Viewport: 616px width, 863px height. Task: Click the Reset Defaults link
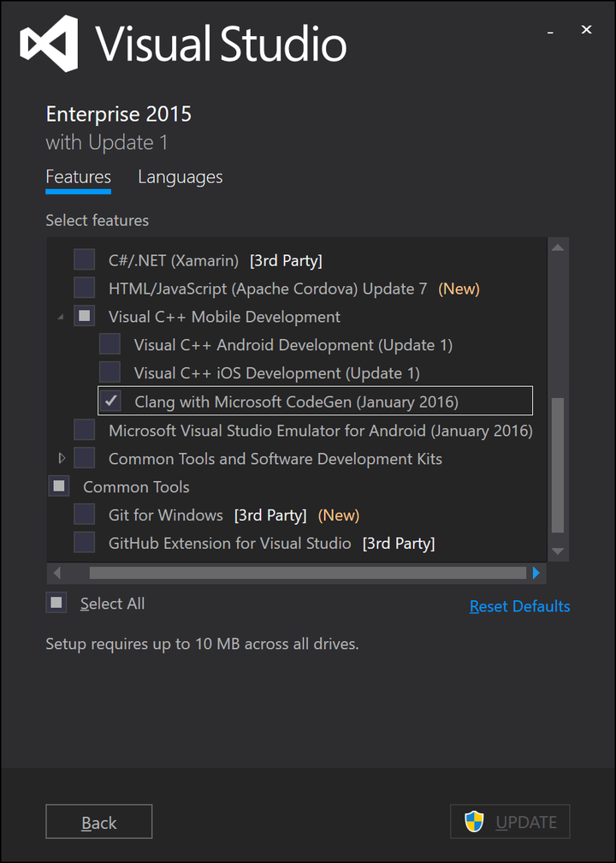[x=520, y=606]
